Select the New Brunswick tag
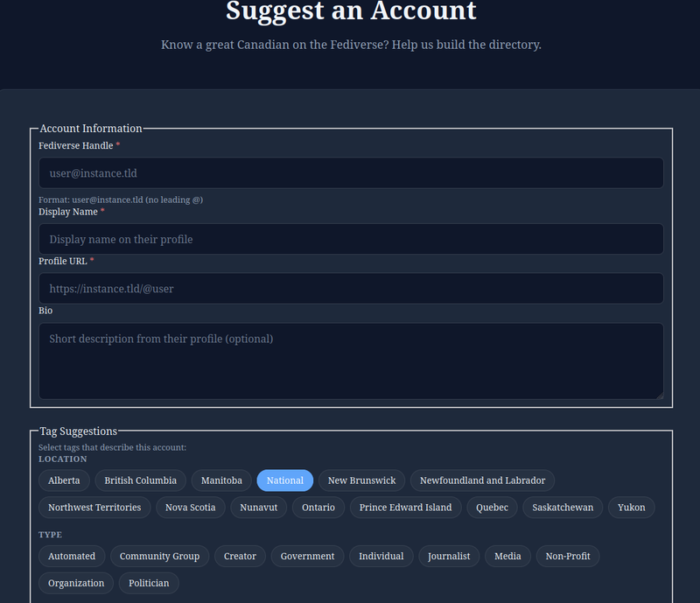Image resolution: width=700 pixels, height=603 pixels. click(360, 480)
